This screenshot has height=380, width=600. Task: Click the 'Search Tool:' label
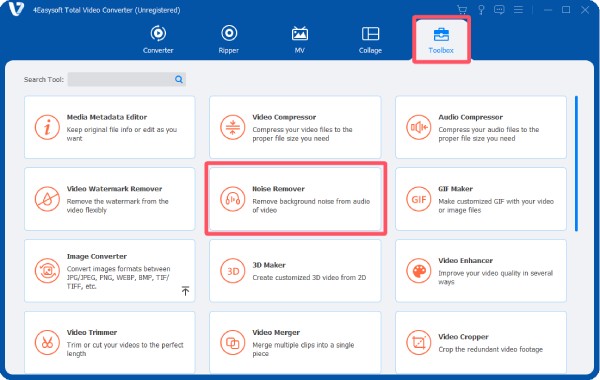pos(44,79)
